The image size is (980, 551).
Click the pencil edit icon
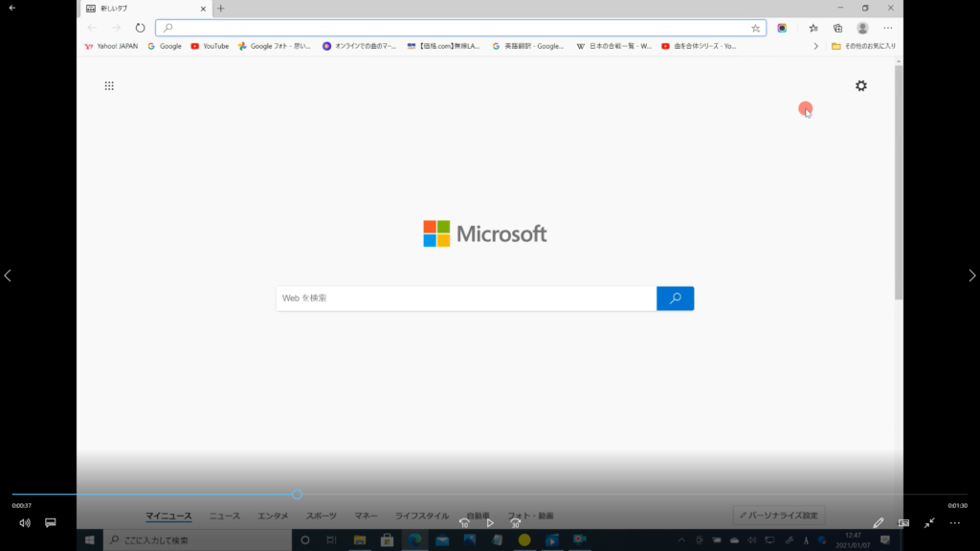coord(879,523)
